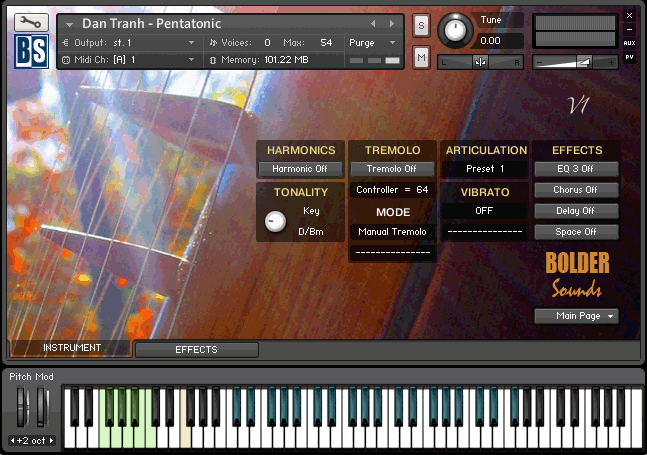Click the Voices icon
647x455 pixels.
click(x=213, y=42)
